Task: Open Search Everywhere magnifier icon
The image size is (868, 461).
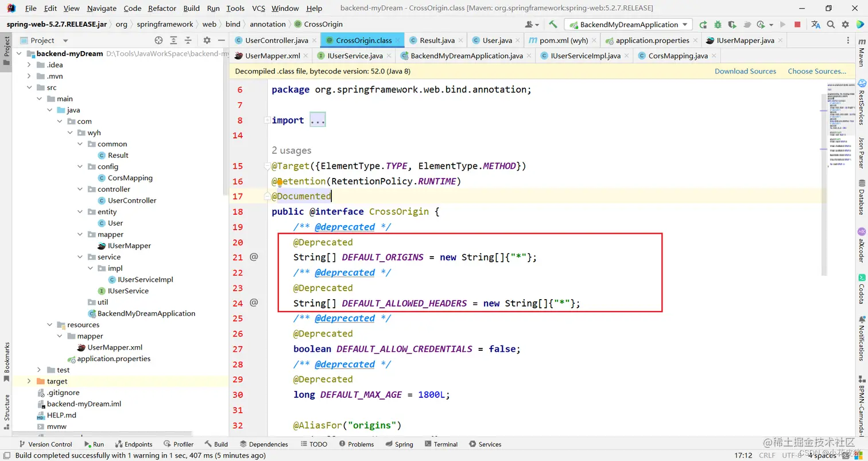Action: [831, 25]
